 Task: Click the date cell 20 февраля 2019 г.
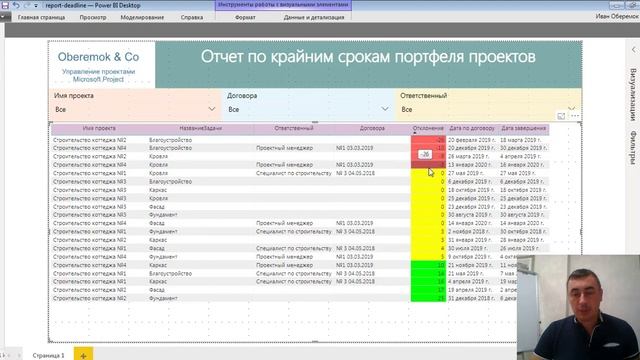pos(471,140)
